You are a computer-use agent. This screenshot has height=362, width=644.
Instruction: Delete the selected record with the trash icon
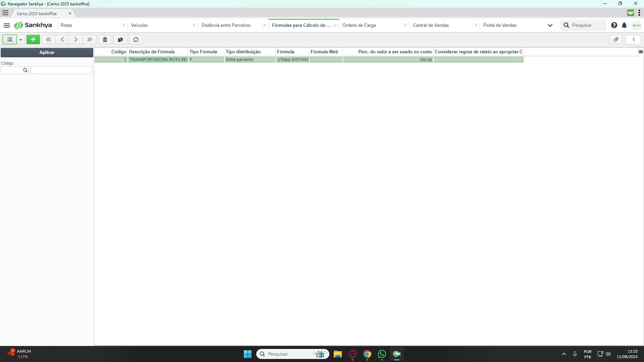tap(105, 40)
